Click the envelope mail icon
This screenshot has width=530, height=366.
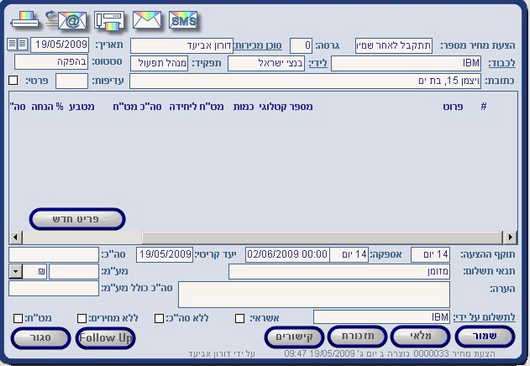[x=147, y=20]
